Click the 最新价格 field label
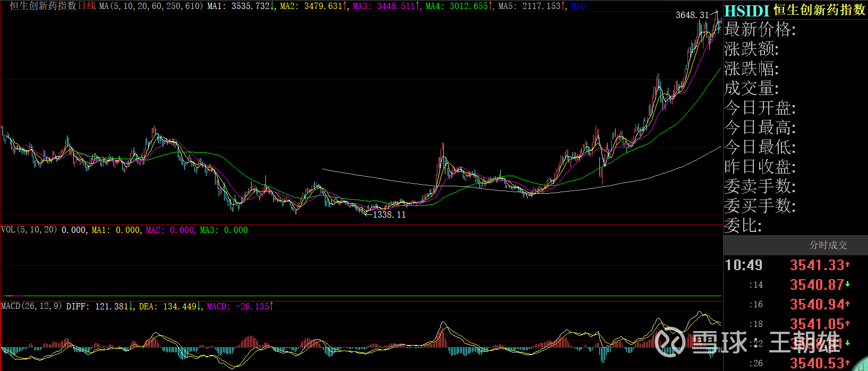Screen dimensions: 868x371 (760, 30)
